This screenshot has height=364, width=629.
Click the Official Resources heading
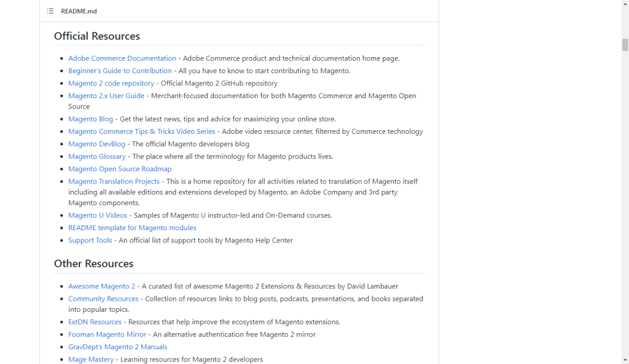coord(97,36)
